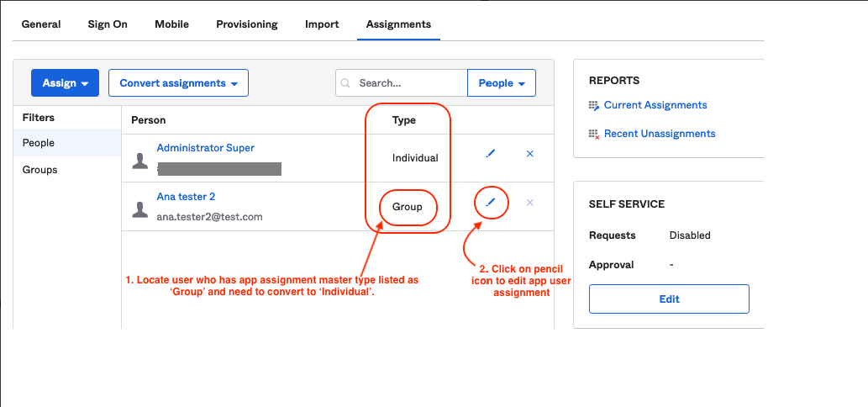Screen dimensions: 868x407
Task: Click the X icon for Ana tester 2
Action: [529, 203]
